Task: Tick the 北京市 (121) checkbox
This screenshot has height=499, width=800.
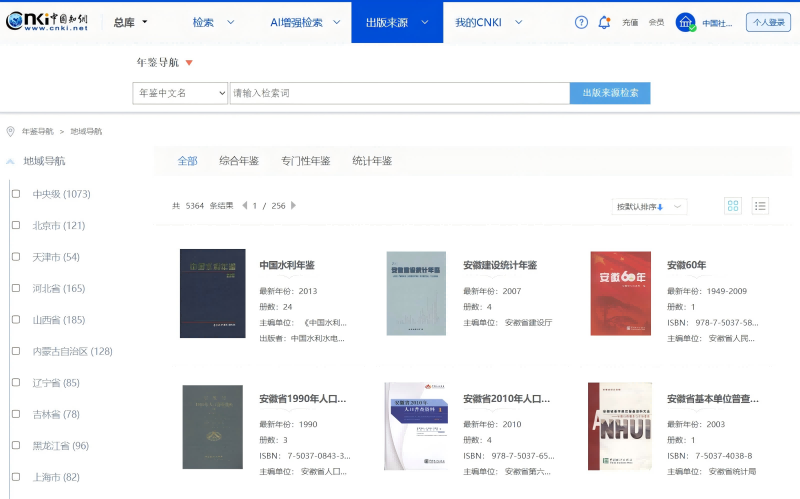Action: pos(16,225)
